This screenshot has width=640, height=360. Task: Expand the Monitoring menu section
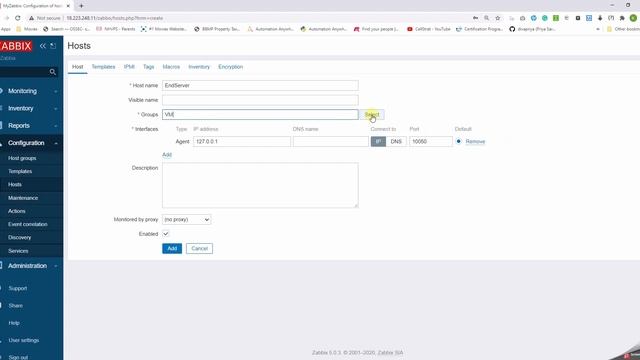31,91
